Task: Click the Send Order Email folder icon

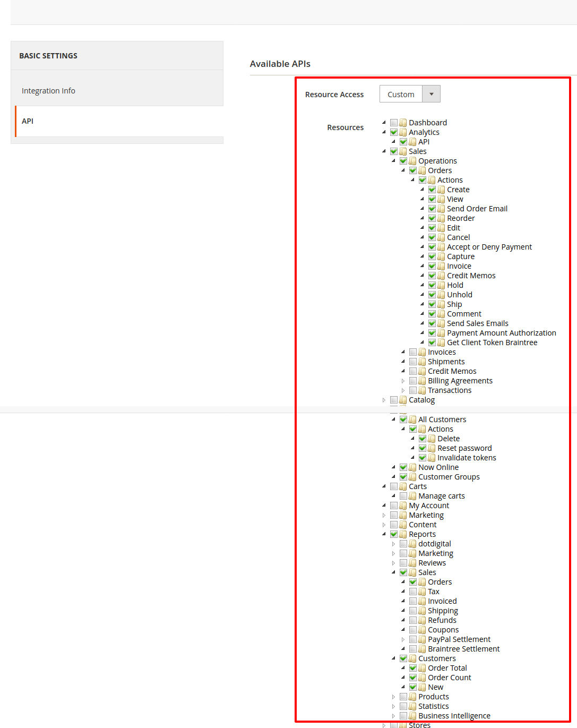Action: tap(441, 209)
